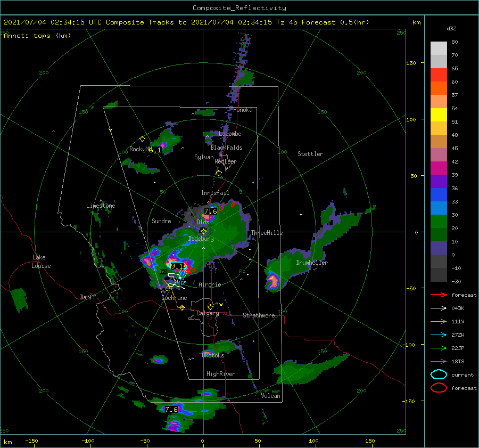
Task: Click the 80 dBZ white color swatch
Action: [439, 48]
